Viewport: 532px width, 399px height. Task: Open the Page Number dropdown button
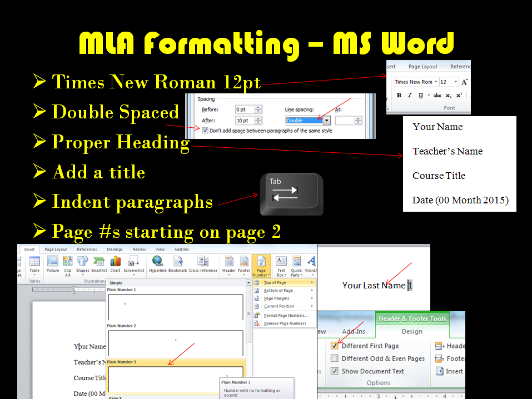(261, 266)
